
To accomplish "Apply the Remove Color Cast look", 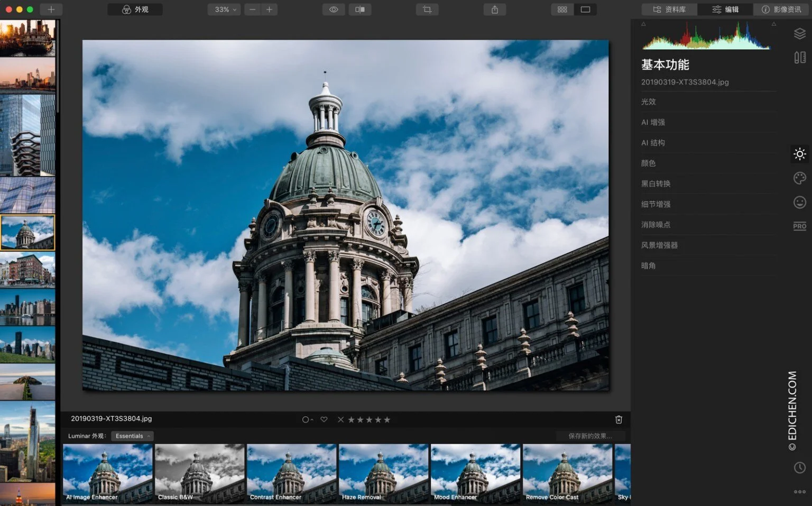I will [568, 474].
